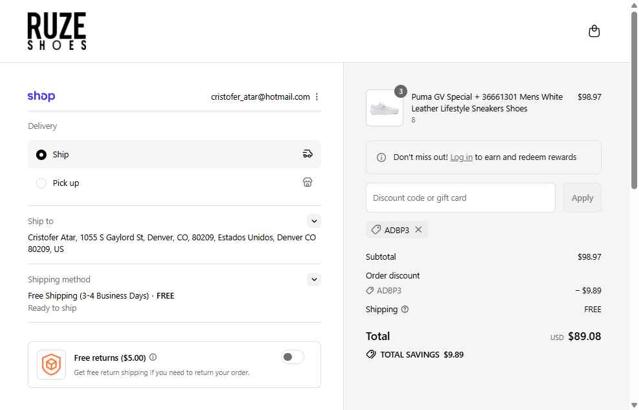Click Log in link to earn rewards
Screen dimensions: 639x410
461,157
